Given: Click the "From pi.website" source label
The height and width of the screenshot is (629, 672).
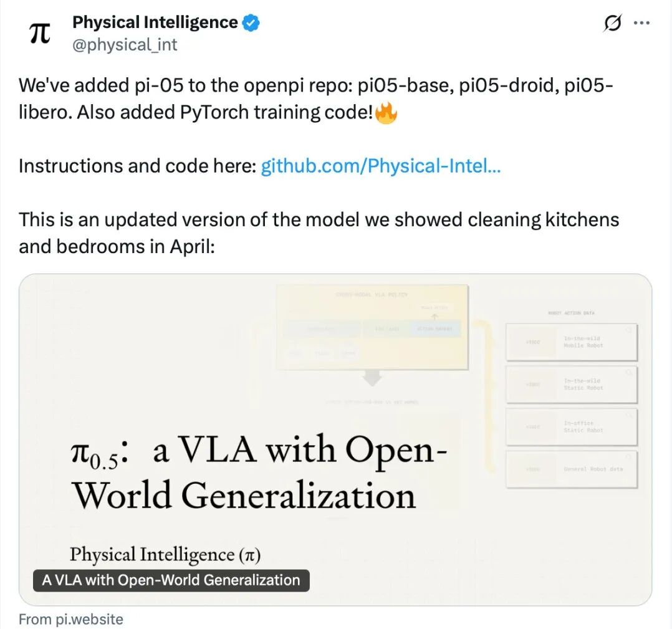Looking at the screenshot, I should tap(70, 619).
